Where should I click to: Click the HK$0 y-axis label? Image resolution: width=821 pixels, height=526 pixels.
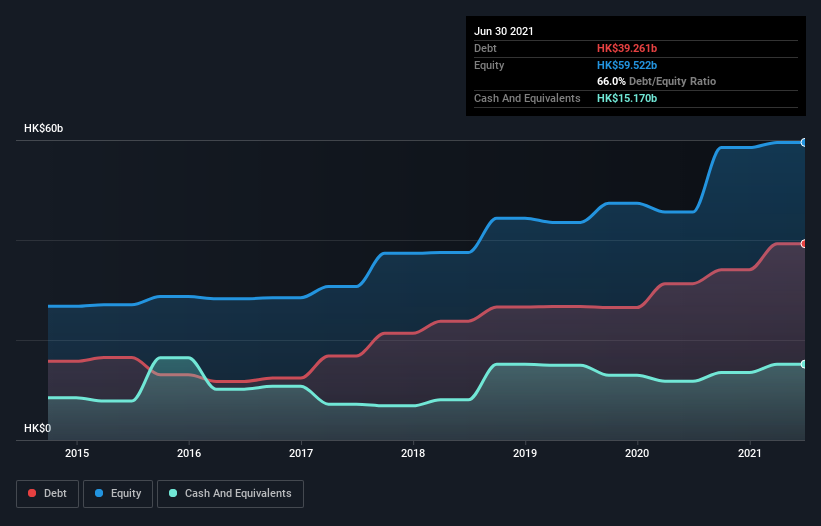click(38, 428)
